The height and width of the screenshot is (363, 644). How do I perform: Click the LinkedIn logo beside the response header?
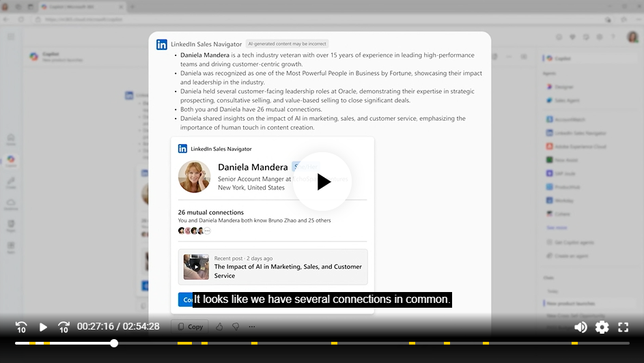click(161, 44)
